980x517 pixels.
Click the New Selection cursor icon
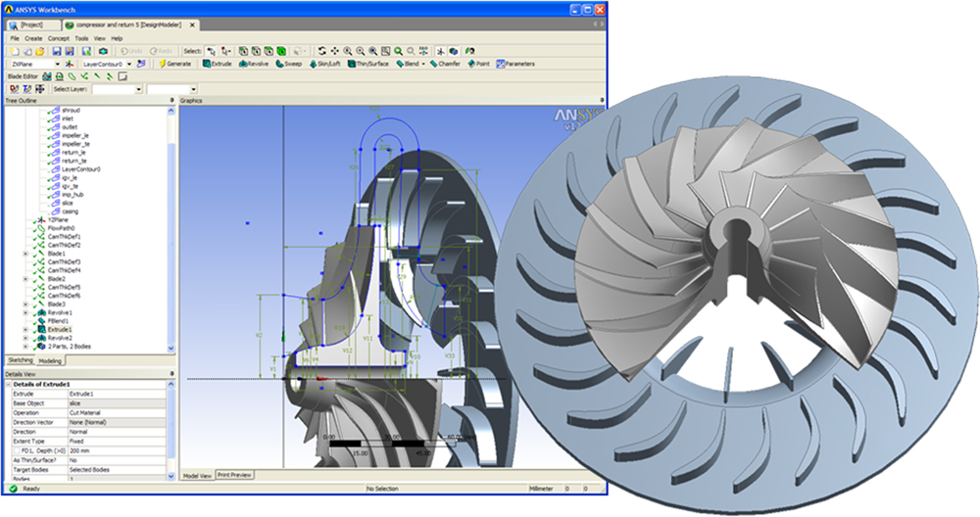(212, 51)
